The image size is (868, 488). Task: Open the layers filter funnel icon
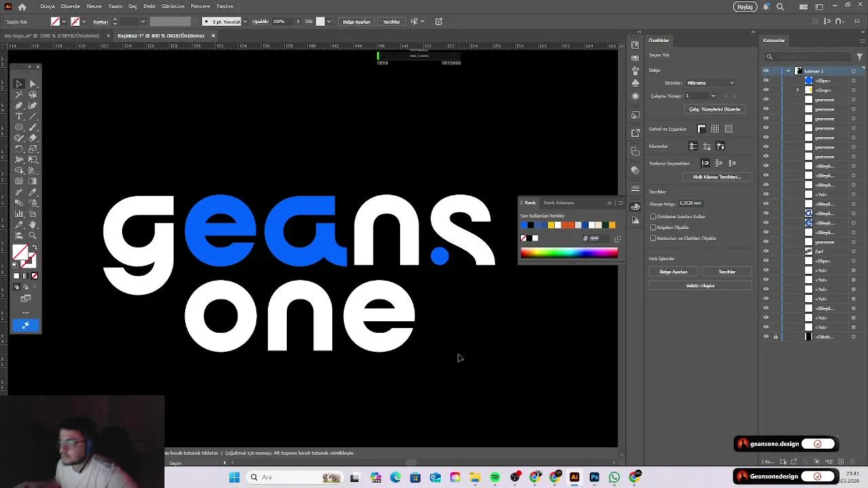[861, 56]
